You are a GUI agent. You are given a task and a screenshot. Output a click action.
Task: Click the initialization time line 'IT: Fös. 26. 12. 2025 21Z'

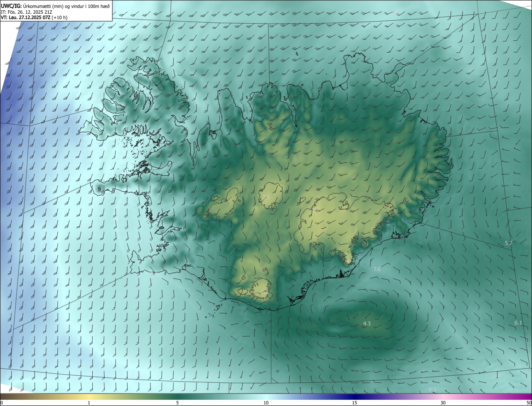27,12
